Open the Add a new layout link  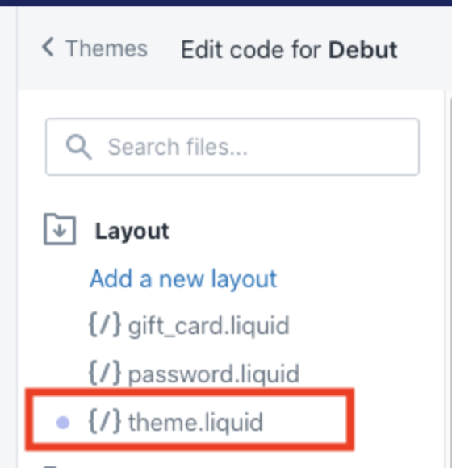click(183, 278)
